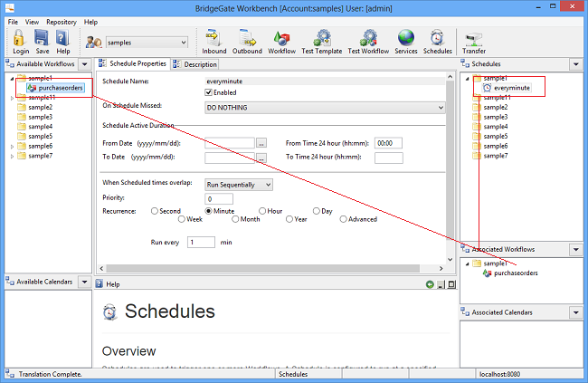Open Schedules panel dropdown arrow

pyautogui.click(x=576, y=64)
